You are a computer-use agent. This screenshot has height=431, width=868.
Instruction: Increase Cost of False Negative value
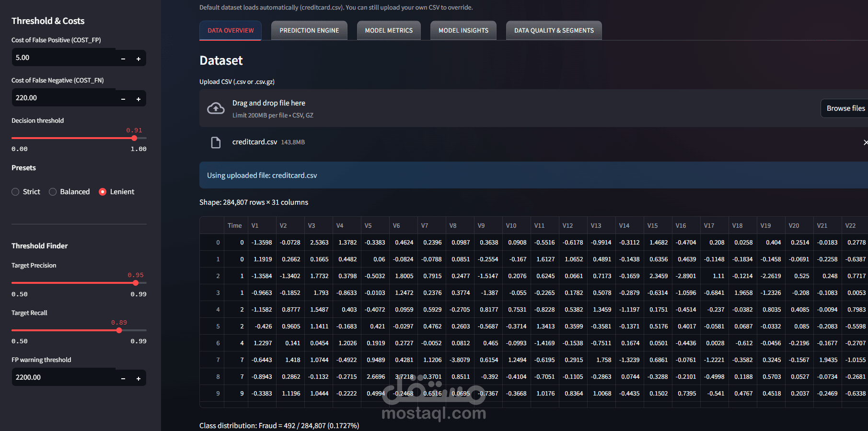[x=139, y=99]
